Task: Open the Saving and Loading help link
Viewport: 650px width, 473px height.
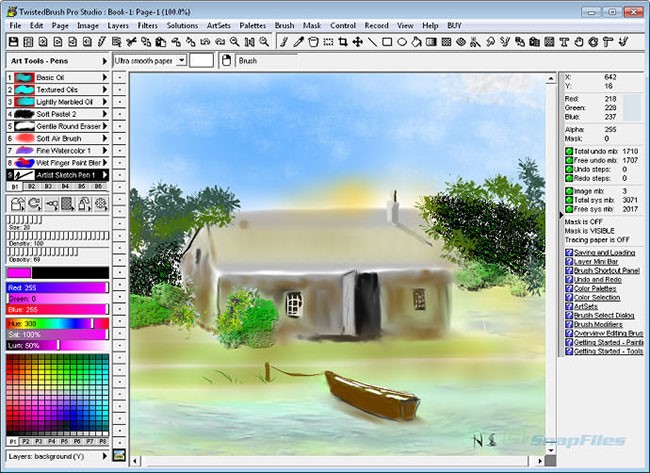Action: [604, 252]
